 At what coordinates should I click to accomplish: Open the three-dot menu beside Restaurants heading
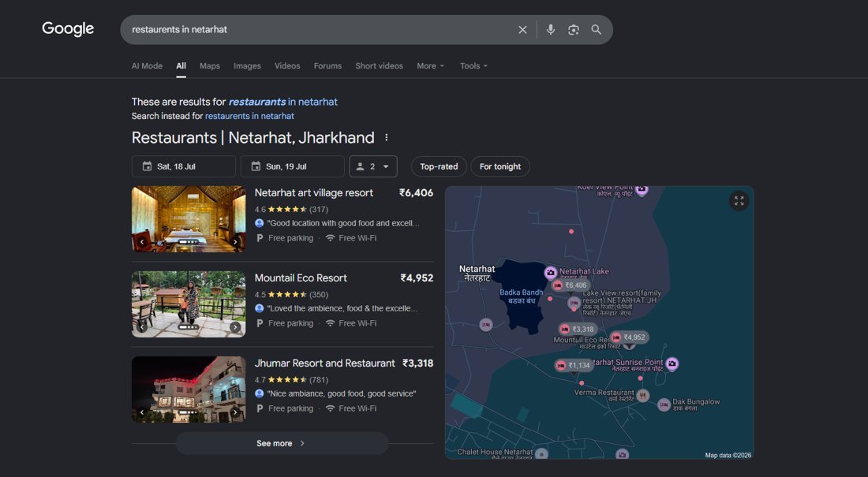pos(387,138)
